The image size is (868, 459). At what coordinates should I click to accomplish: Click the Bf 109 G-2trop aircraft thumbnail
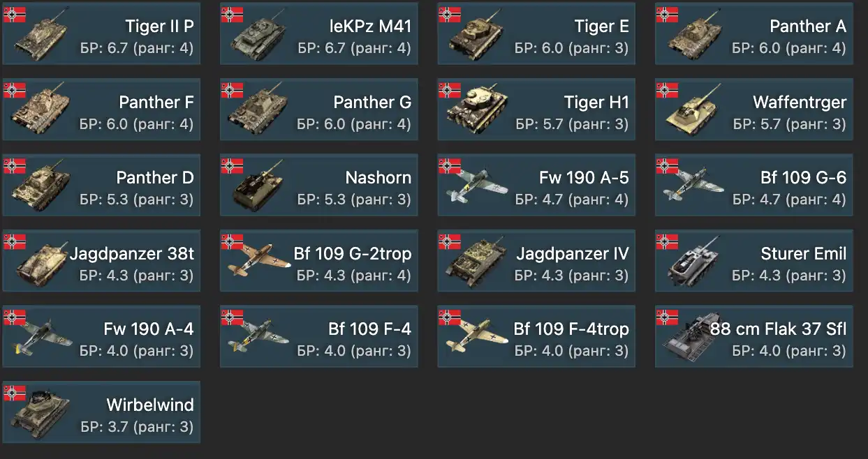(258, 262)
